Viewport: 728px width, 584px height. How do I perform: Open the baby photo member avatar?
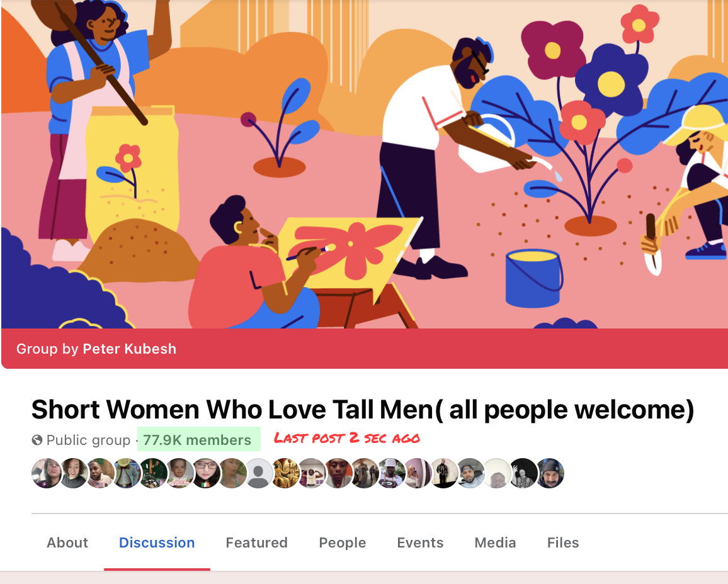click(179, 473)
